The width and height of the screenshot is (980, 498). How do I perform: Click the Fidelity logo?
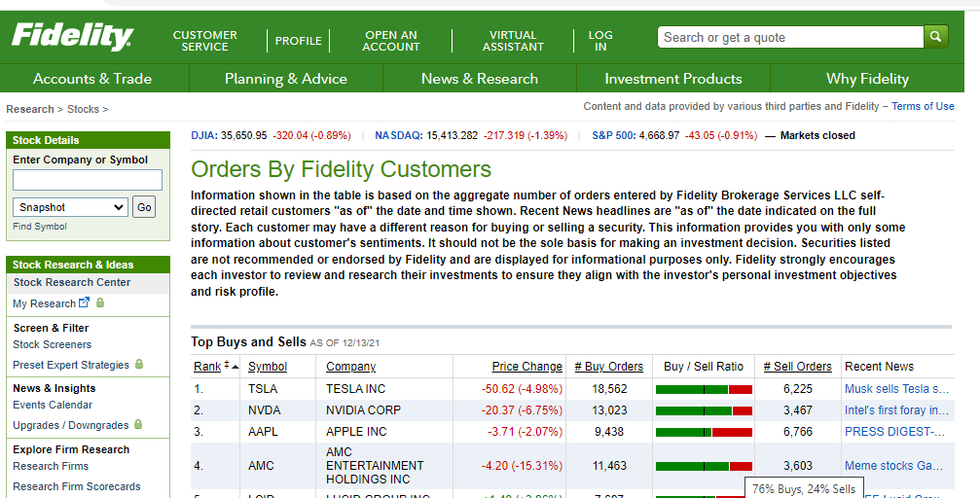coord(72,38)
